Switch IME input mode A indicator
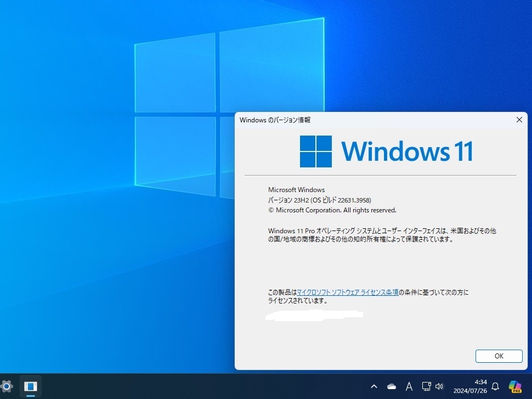Screen dimensions: 532x399 [x=409, y=386]
